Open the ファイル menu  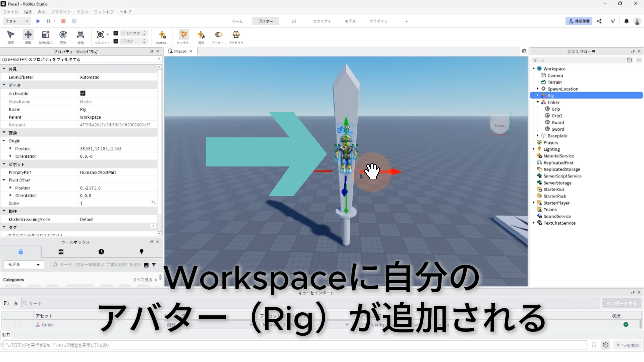11,12
